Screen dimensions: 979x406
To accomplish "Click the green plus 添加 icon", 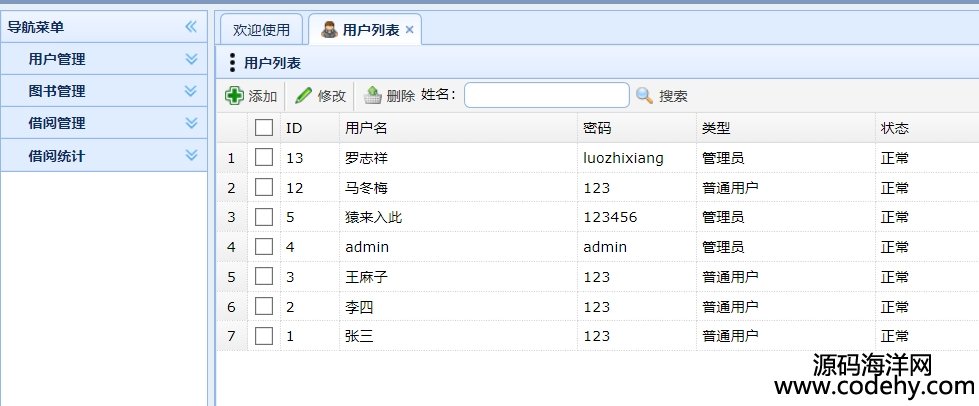I will [x=234, y=96].
